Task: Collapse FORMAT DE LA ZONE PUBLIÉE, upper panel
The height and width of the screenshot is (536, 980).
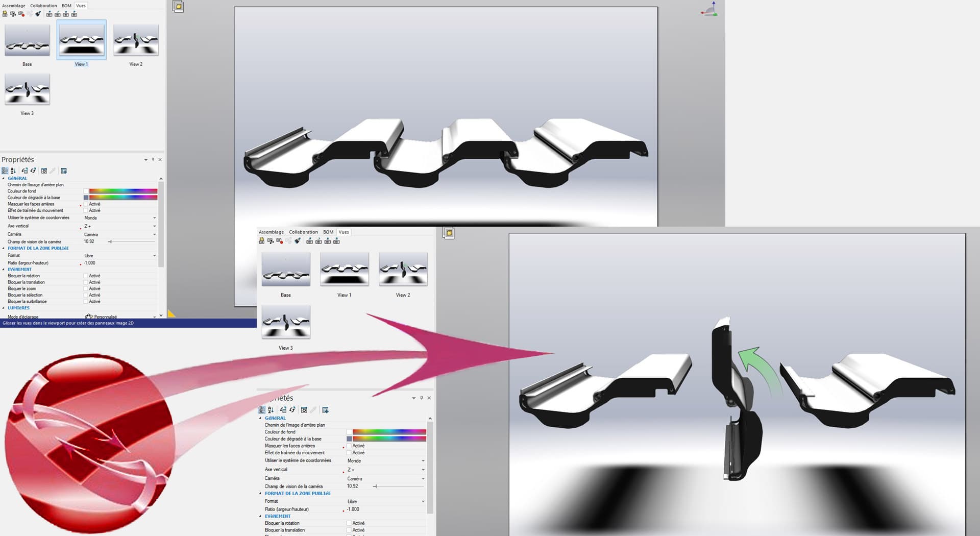Action: coord(4,249)
